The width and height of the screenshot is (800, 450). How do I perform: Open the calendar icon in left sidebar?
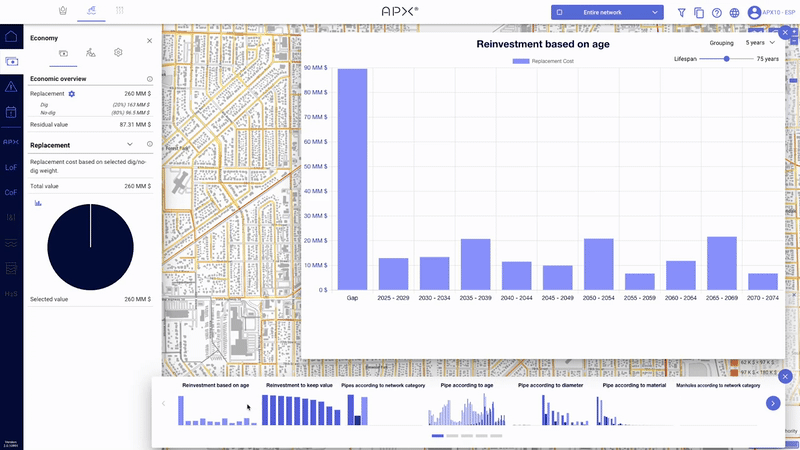coord(11,113)
